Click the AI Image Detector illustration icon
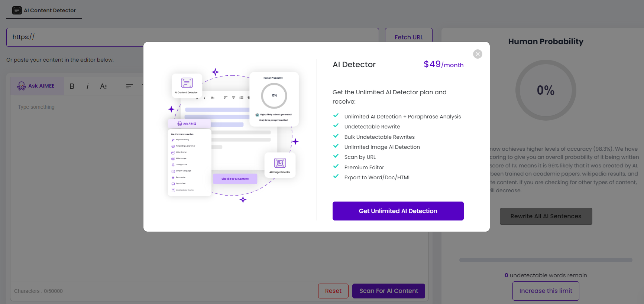This screenshot has height=304, width=644. pyautogui.click(x=280, y=163)
